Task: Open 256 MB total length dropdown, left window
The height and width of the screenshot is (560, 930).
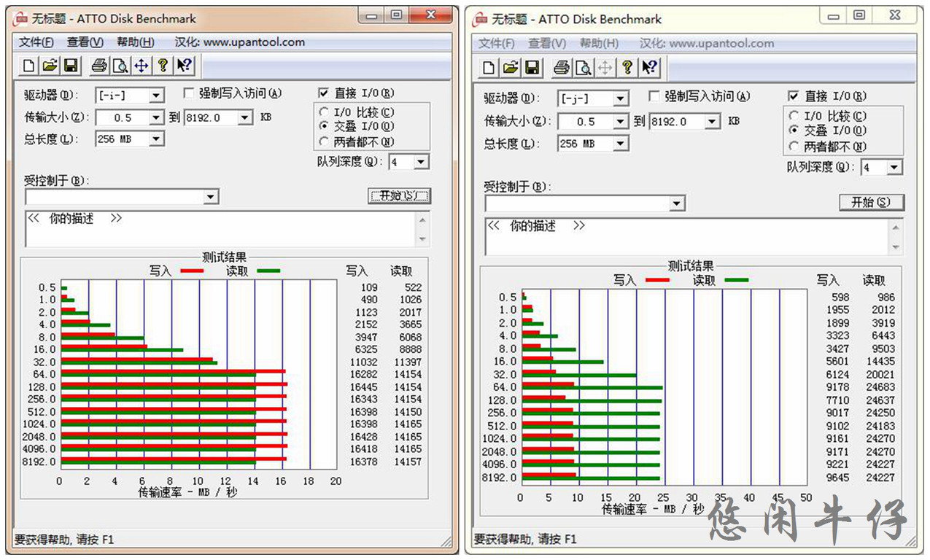Action: (156, 139)
